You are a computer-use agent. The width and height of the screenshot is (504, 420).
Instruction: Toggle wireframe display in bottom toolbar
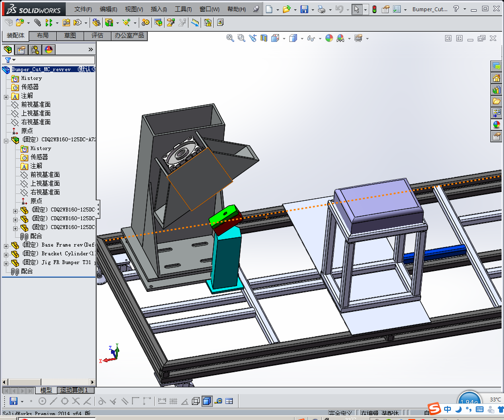(x=195, y=401)
